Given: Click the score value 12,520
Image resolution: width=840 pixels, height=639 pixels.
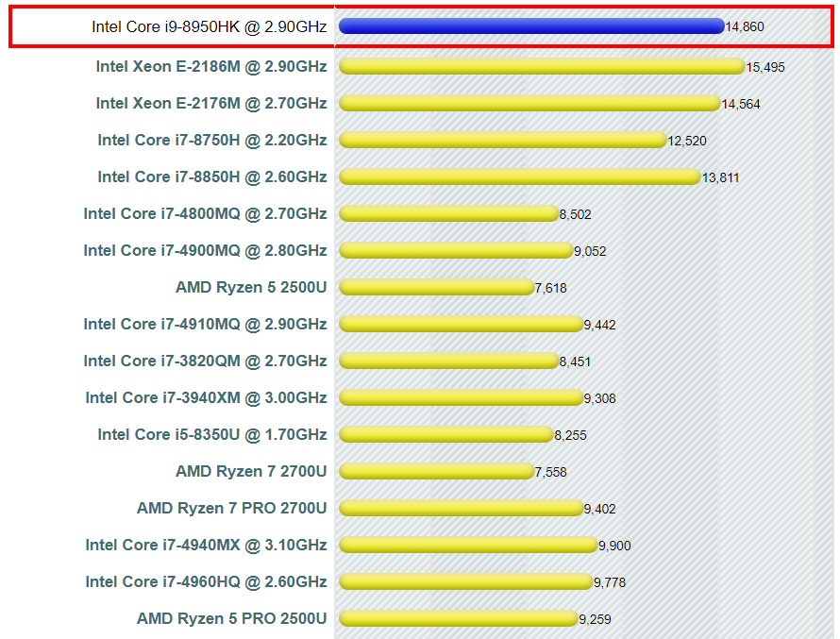Looking at the screenshot, I should pos(687,142).
